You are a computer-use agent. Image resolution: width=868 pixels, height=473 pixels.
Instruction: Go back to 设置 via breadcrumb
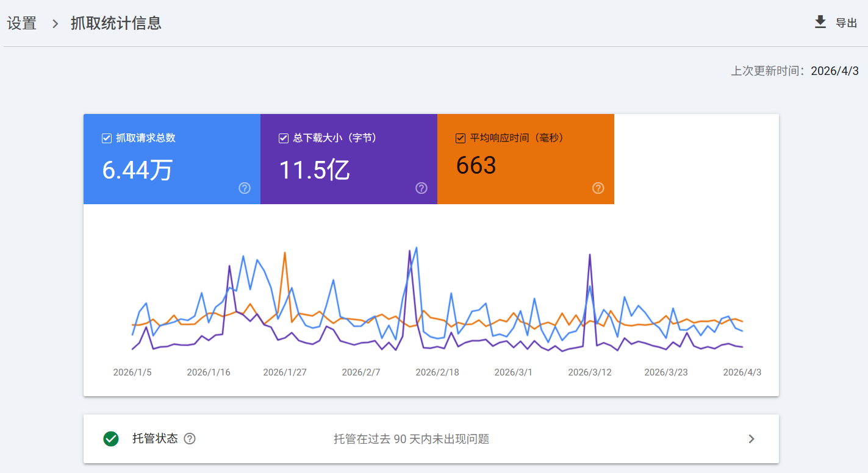(x=22, y=24)
